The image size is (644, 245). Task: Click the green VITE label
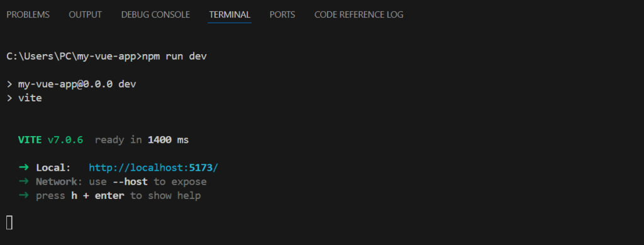coord(30,140)
